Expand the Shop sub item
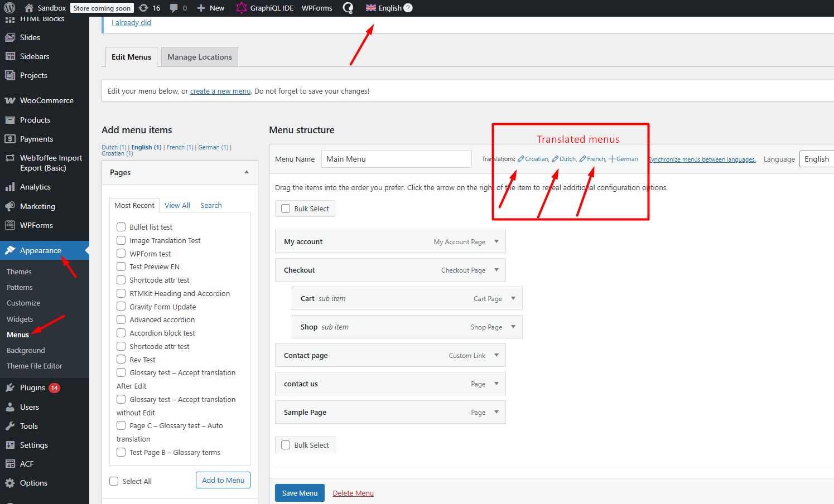Viewport: 834px width, 504px height. tap(513, 327)
